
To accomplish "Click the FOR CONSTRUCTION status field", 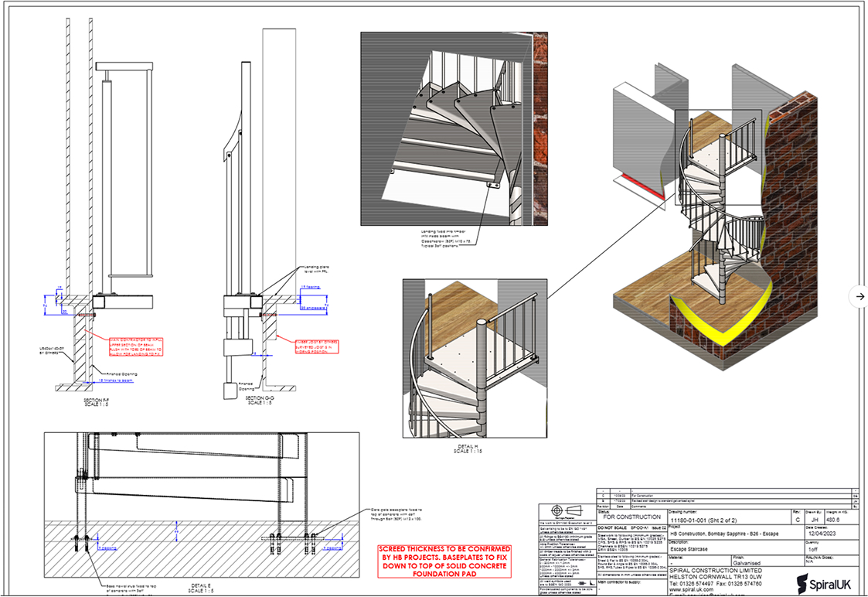I will 631,517.
